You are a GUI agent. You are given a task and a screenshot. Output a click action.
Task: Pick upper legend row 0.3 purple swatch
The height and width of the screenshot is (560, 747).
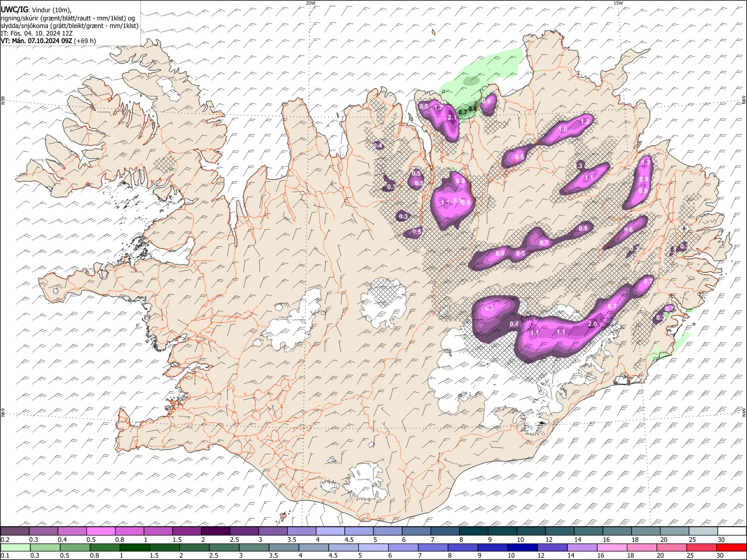tap(43, 531)
